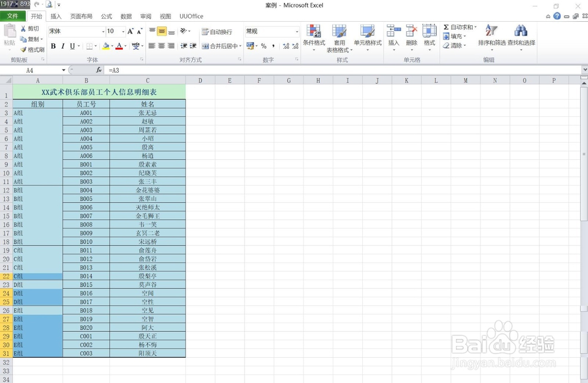Click the decrease indent icon
The height and width of the screenshot is (383, 588).
coord(183,46)
